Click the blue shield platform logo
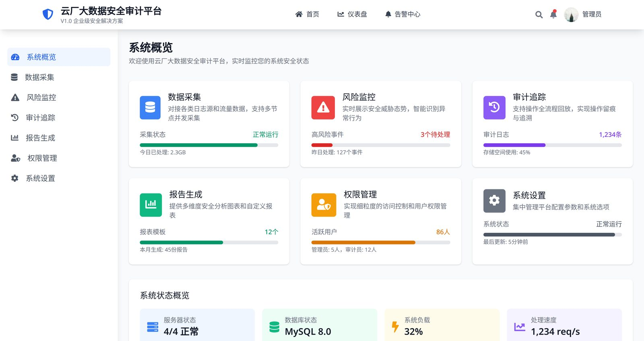Screen dimensions: 644x341 48,14
